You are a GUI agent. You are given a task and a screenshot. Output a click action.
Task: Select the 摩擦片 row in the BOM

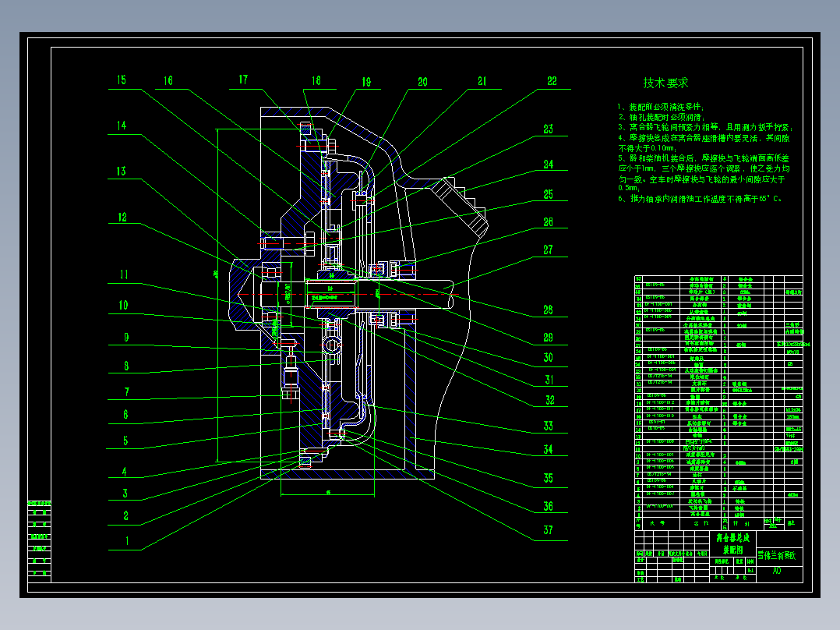701,488
